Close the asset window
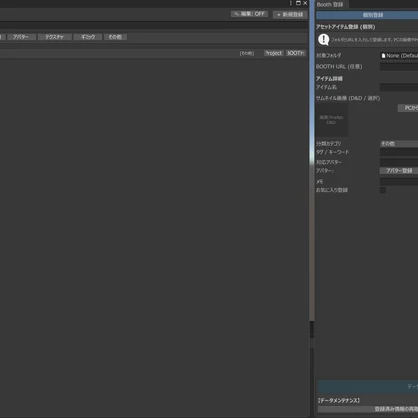 (305, 3)
